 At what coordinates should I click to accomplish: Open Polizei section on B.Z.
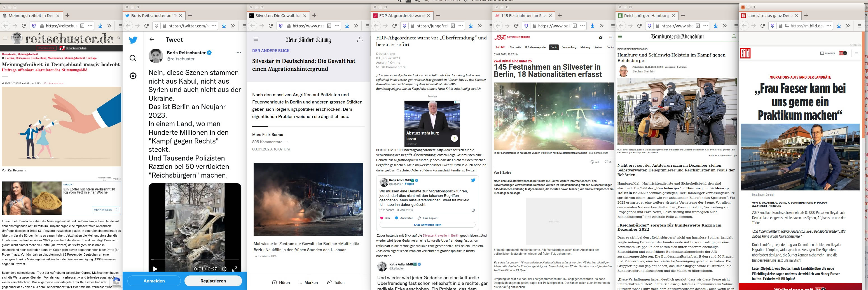coord(598,47)
